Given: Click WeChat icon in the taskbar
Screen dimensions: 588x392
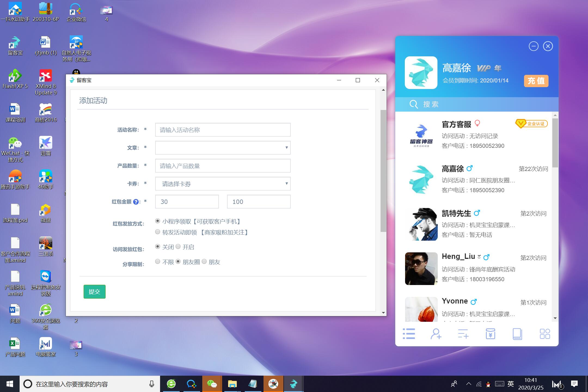Looking at the screenshot, I should [x=212, y=384].
